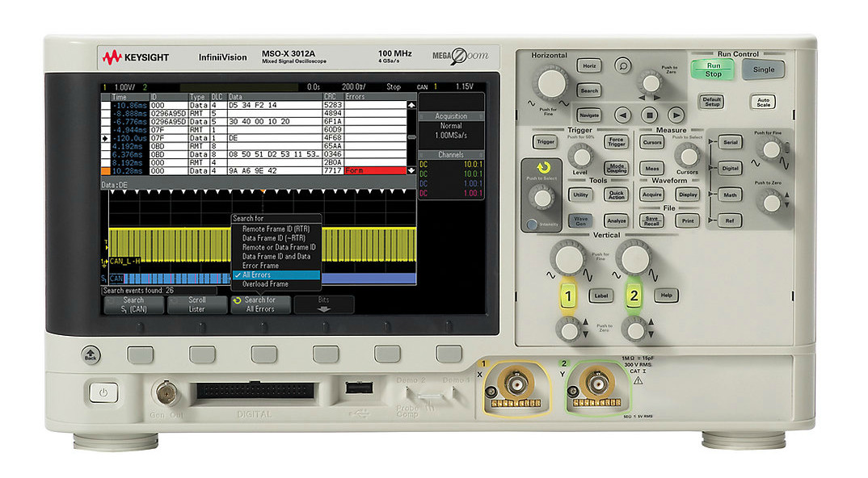Screen dimensions: 868x478
Task: Click the navigate stop (square) key
Action: coord(649,115)
